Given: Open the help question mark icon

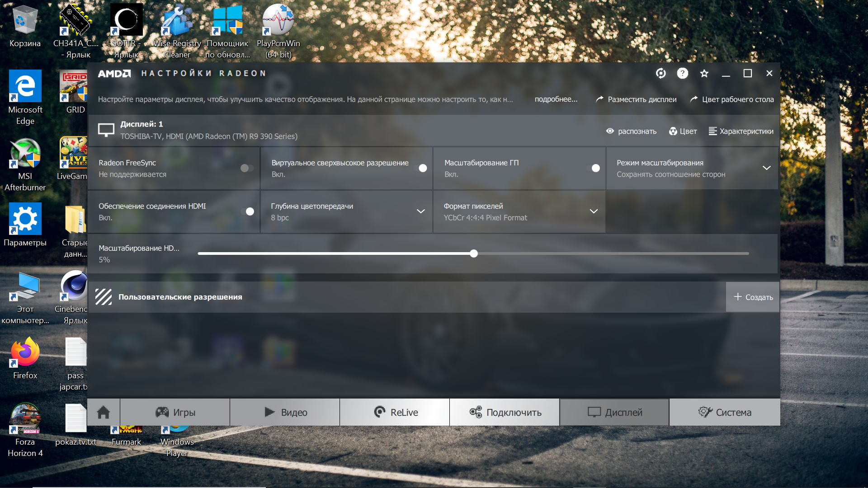Looking at the screenshot, I should [682, 73].
